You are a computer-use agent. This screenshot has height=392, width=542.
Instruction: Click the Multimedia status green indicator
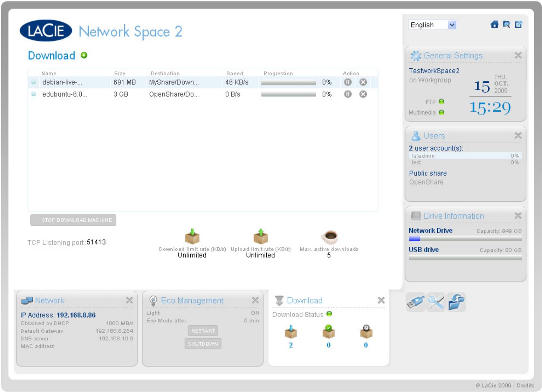click(442, 112)
